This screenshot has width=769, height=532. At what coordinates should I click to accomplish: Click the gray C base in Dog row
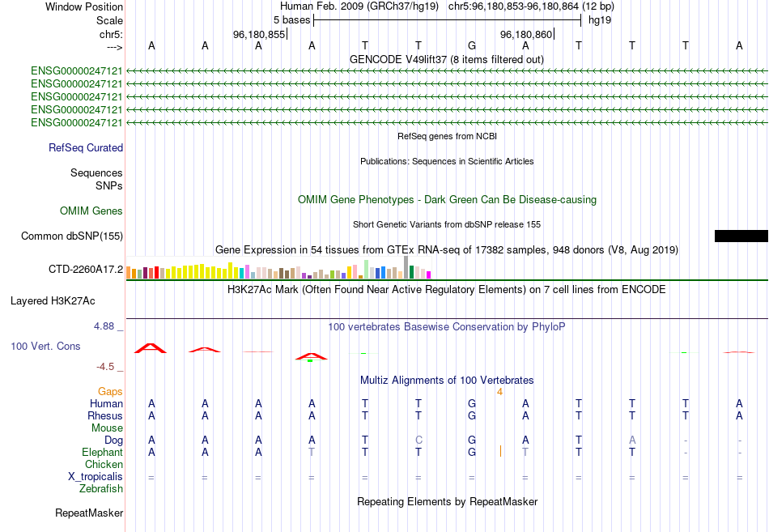pos(418,440)
